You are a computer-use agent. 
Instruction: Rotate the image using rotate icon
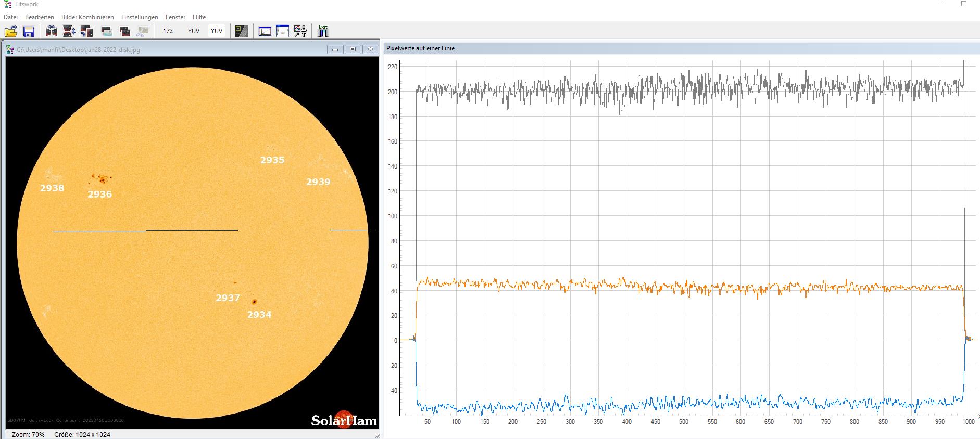[x=87, y=31]
